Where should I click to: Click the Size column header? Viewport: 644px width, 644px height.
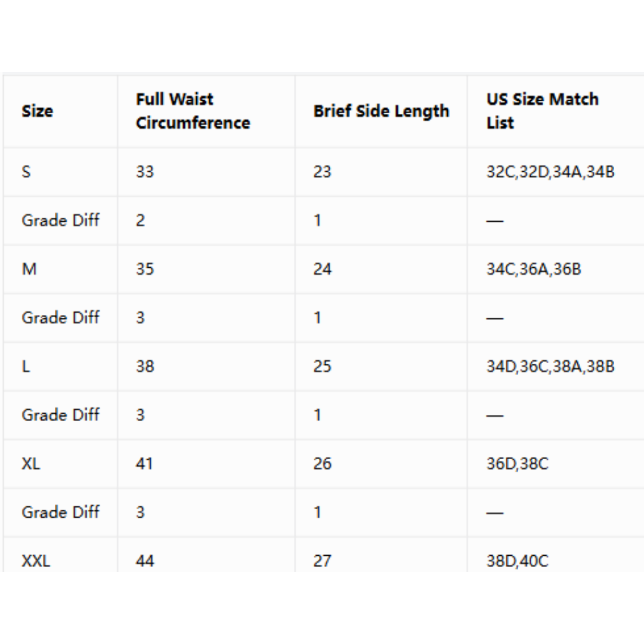pyautogui.click(x=38, y=111)
